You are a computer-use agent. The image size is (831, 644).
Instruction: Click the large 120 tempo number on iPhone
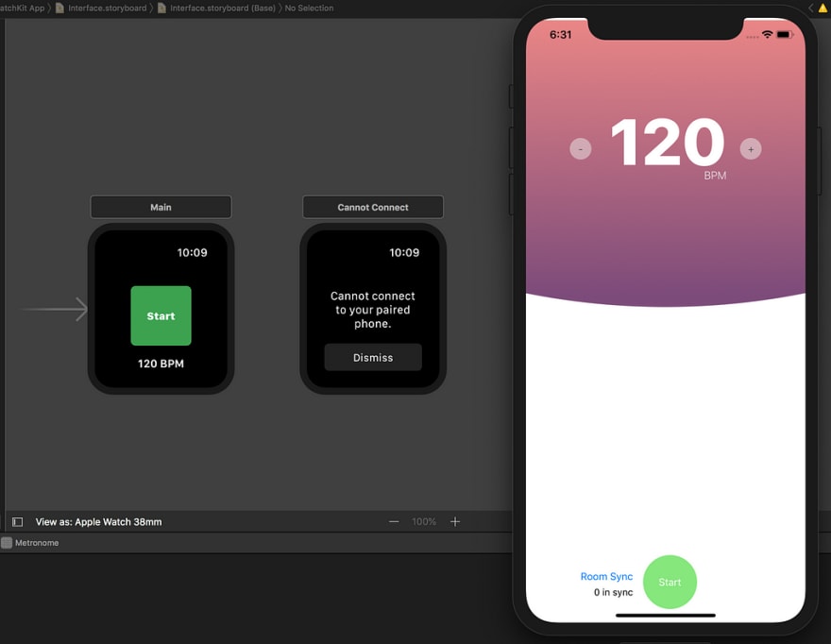point(668,142)
